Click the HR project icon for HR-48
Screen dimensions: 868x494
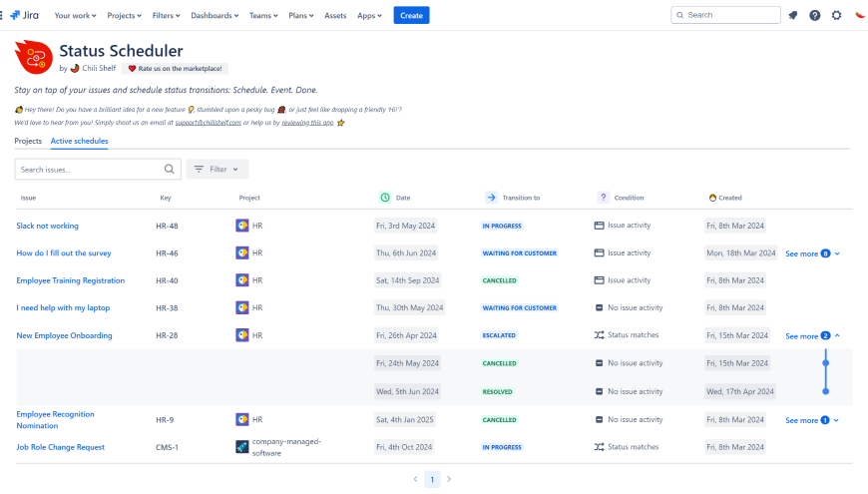click(241, 226)
